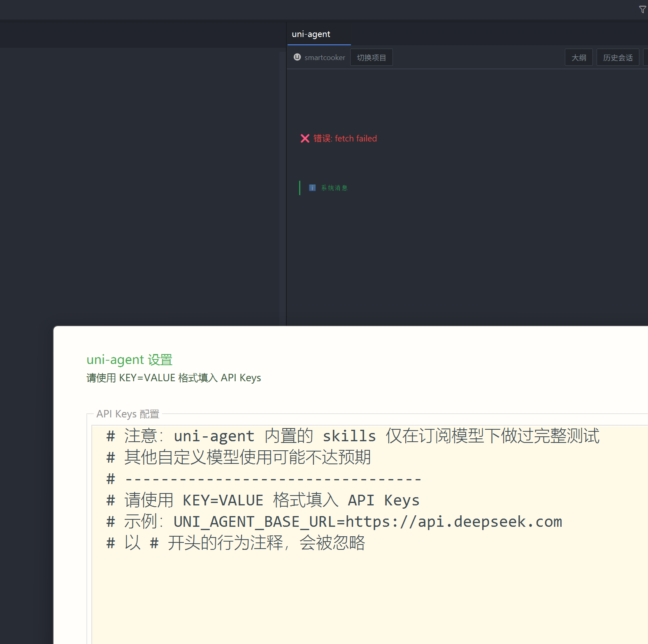This screenshot has height=644, width=648.
Task: Place cursor in the 注意 skills comment line
Action: coord(353,436)
